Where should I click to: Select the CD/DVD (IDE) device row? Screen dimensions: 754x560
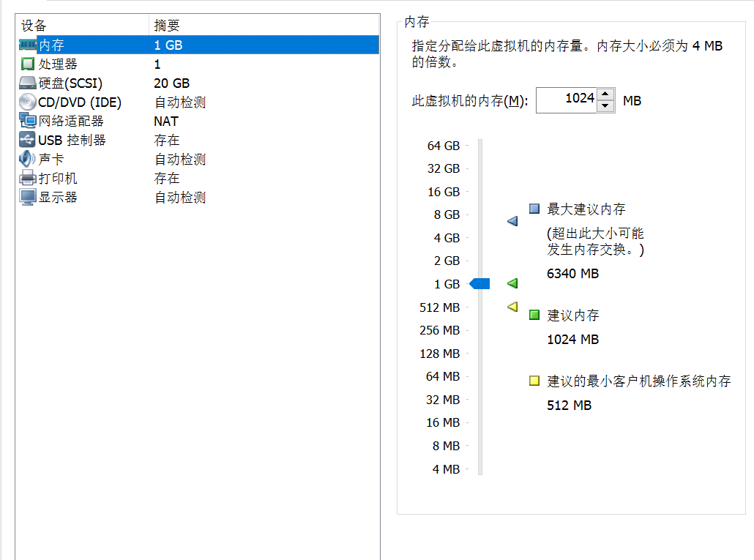[198, 102]
